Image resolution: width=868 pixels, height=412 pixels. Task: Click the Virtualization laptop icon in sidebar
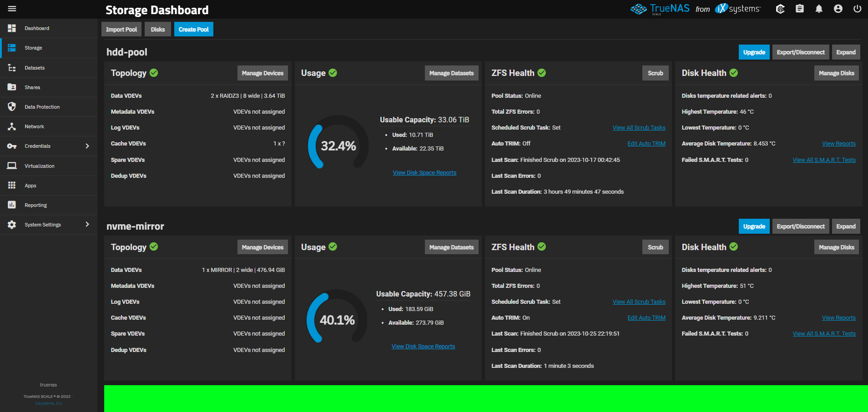[x=12, y=166]
